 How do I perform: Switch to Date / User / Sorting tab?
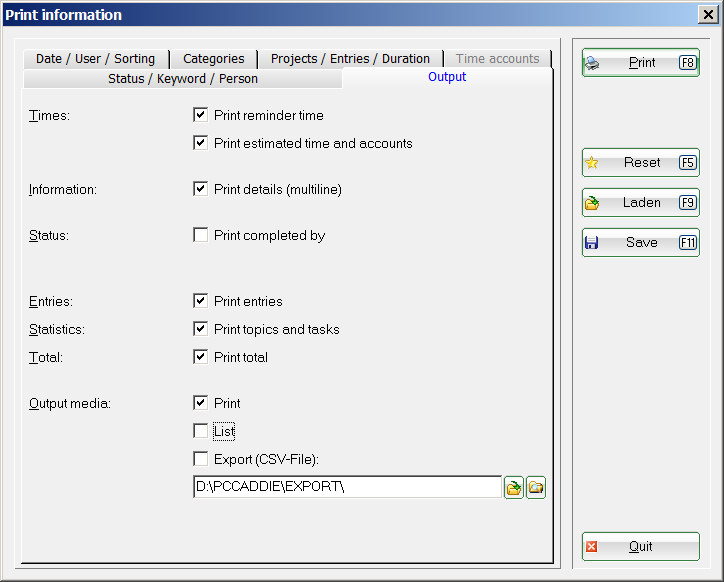[96, 59]
